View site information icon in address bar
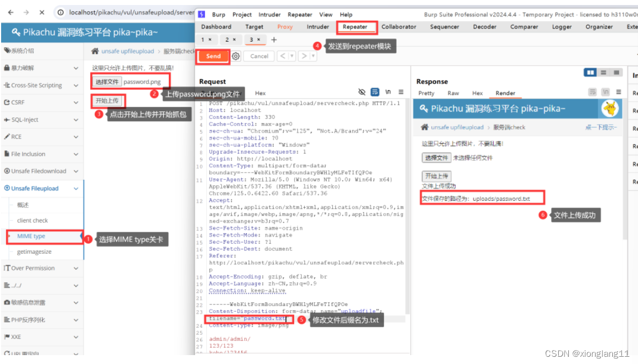 (60, 13)
